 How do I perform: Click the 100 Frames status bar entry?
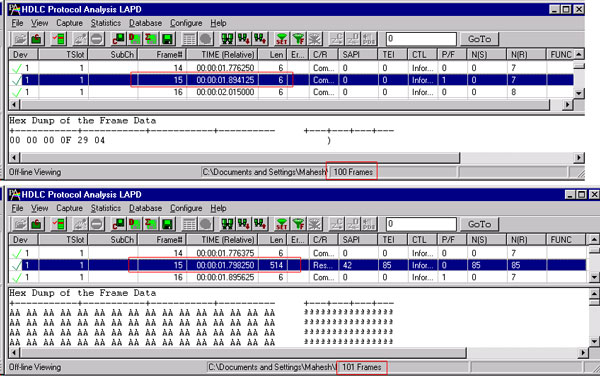coord(353,172)
